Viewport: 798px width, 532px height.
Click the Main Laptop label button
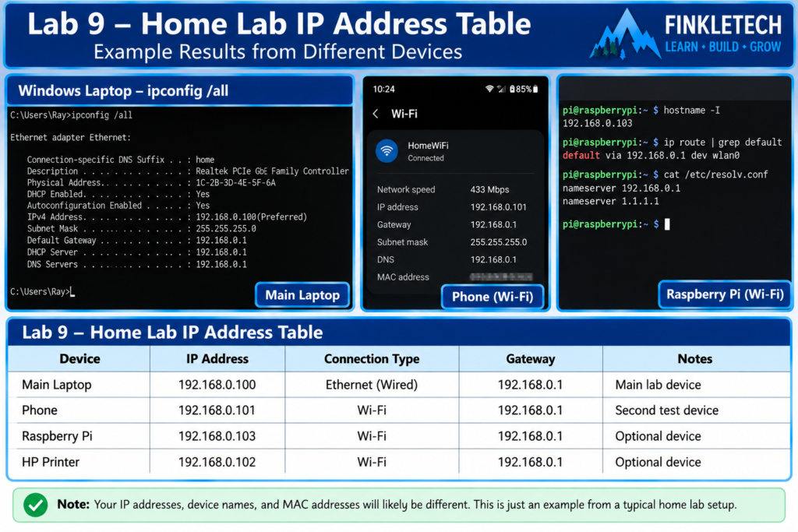(x=302, y=295)
